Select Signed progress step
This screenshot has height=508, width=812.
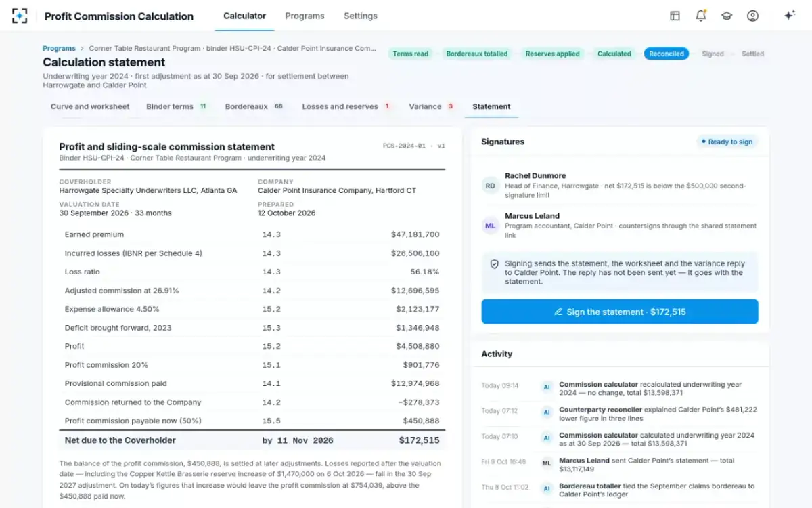click(713, 54)
